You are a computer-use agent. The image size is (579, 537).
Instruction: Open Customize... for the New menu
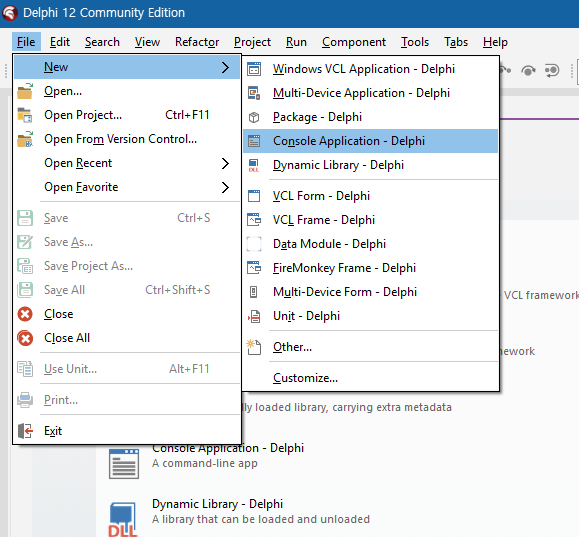(370, 378)
